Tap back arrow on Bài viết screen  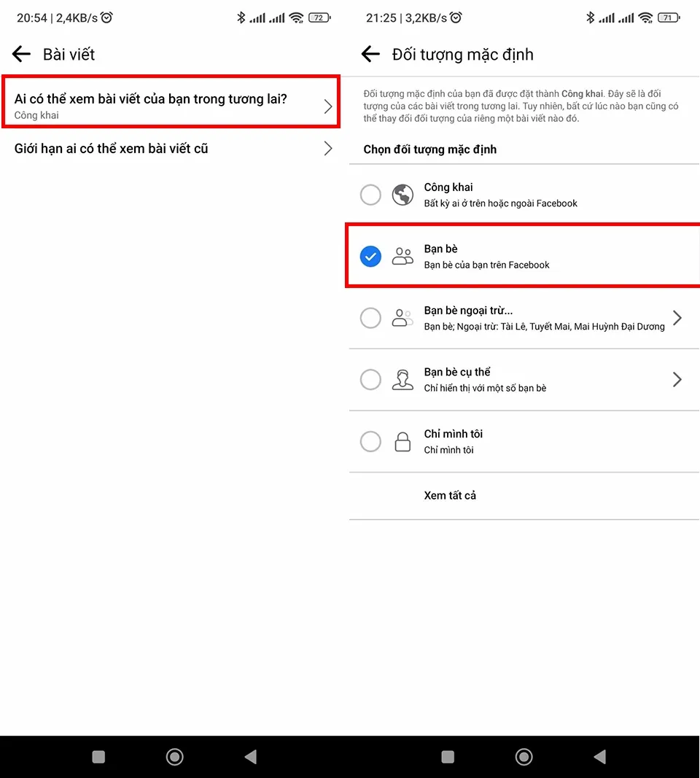(22, 54)
